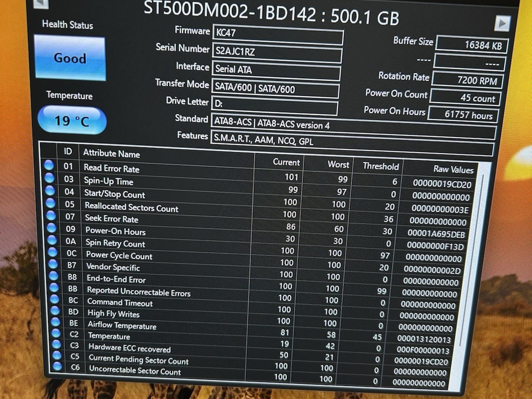Click the Worst column header
Viewport: 532px width, 399px height.
click(x=338, y=164)
